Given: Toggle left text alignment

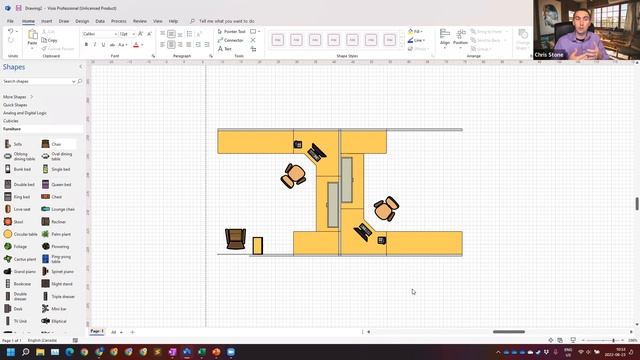Looking at the screenshot, I should coord(162,44).
